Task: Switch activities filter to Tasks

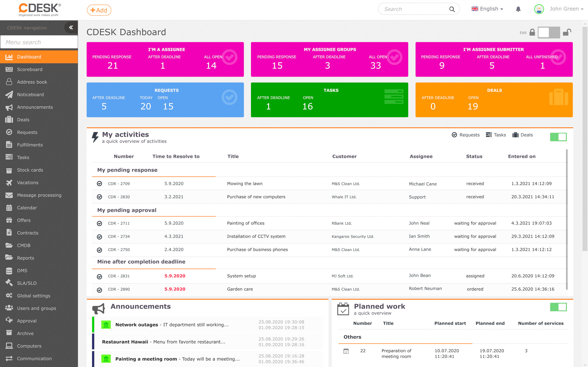Action: pyautogui.click(x=496, y=135)
